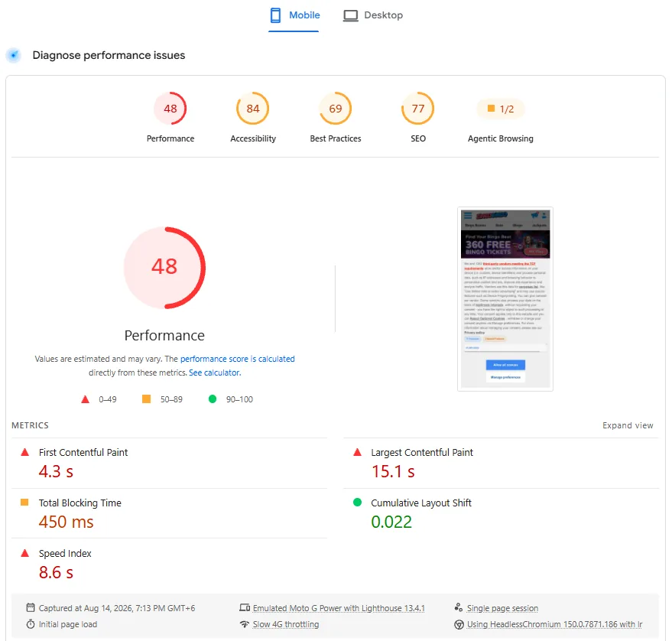Click the 90–100 legend label
Screen dimensions: 672x641
tap(239, 399)
